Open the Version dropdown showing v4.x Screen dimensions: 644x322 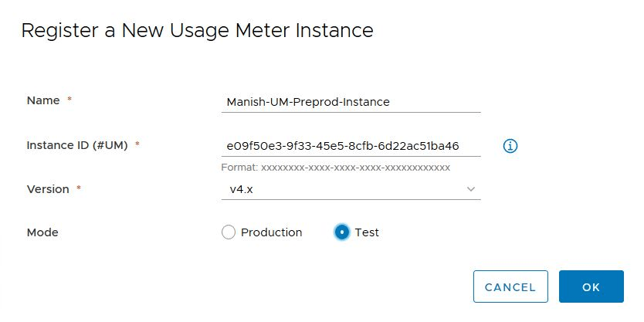(x=340, y=189)
